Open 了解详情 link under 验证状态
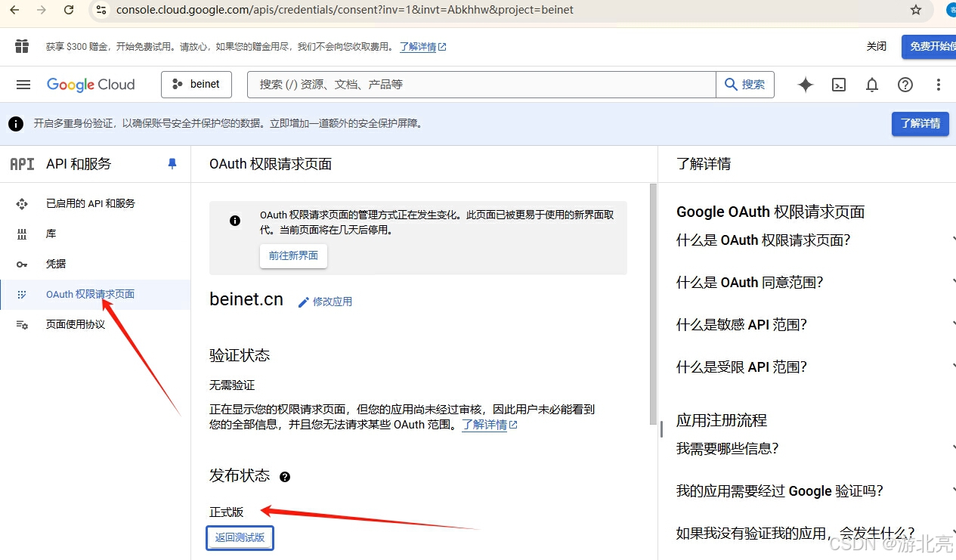This screenshot has width=956, height=560. click(x=489, y=425)
